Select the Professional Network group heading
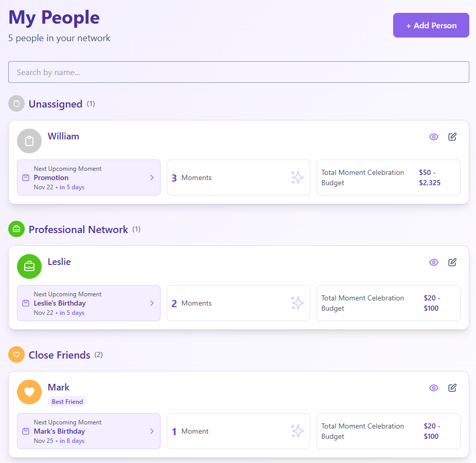 pos(78,229)
